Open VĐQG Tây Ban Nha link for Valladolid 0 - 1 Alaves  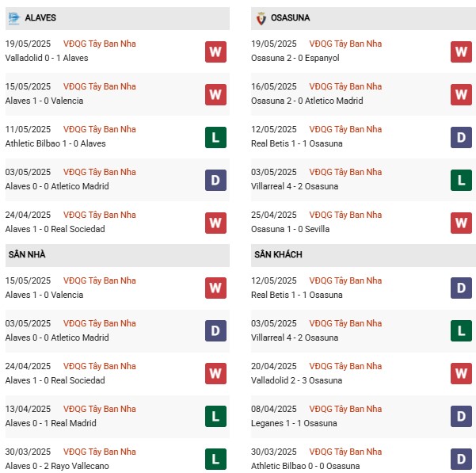point(99,44)
